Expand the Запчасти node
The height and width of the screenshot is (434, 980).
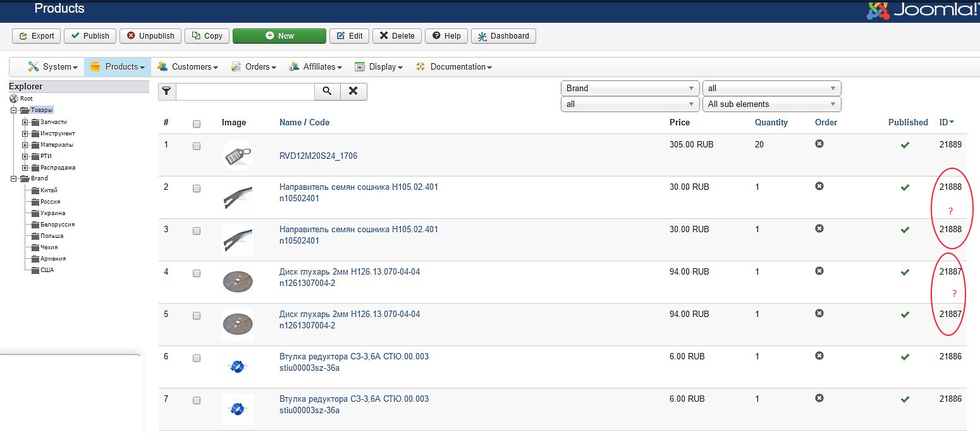pos(25,122)
